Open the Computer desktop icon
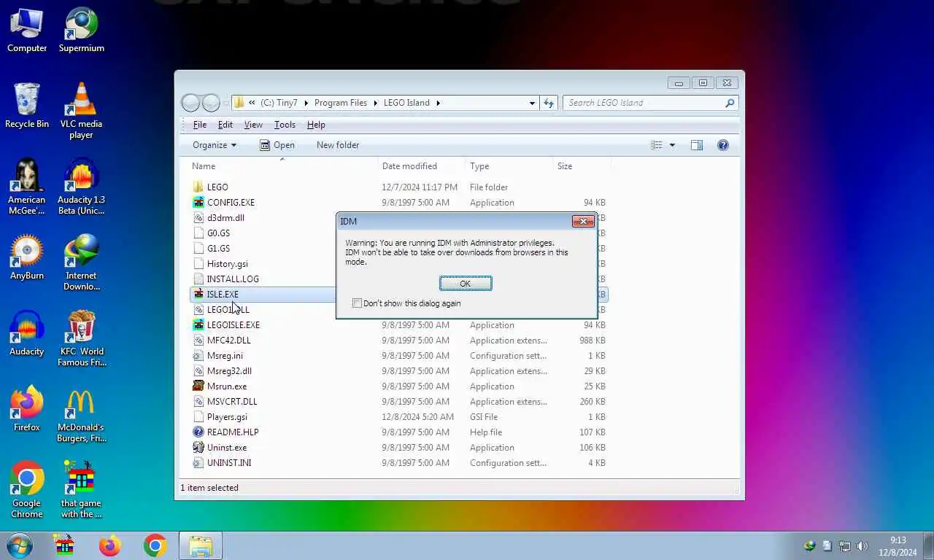The width and height of the screenshot is (934, 560). pyautogui.click(x=27, y=30)
